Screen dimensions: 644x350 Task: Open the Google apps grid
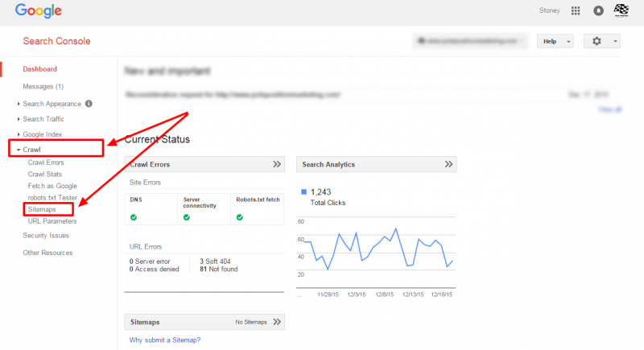(576, 10)
